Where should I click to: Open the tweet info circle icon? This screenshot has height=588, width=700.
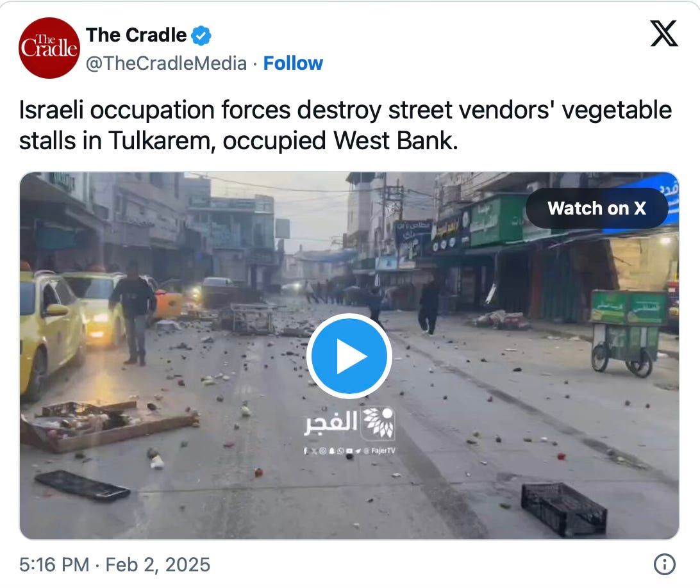664,564
